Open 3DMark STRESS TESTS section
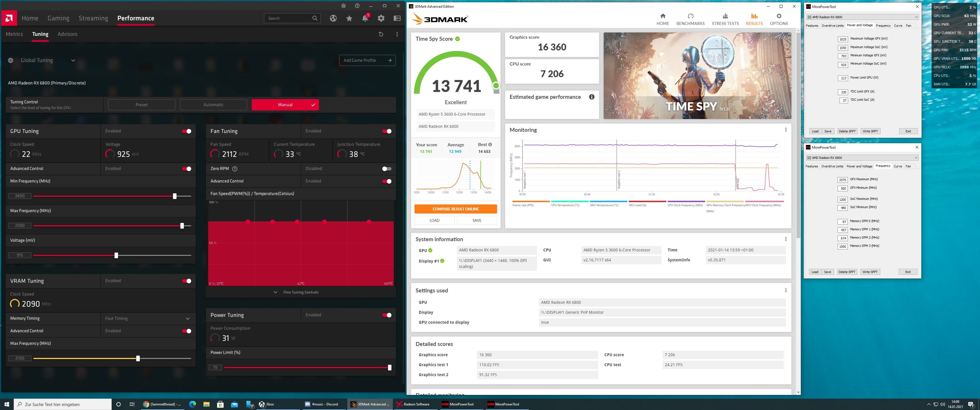 (725, 19)
